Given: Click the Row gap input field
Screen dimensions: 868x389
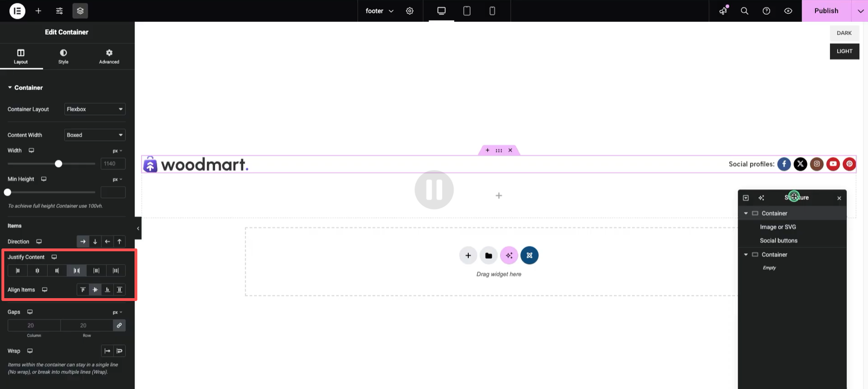Looking at the screenshot, I should (87, 326).
